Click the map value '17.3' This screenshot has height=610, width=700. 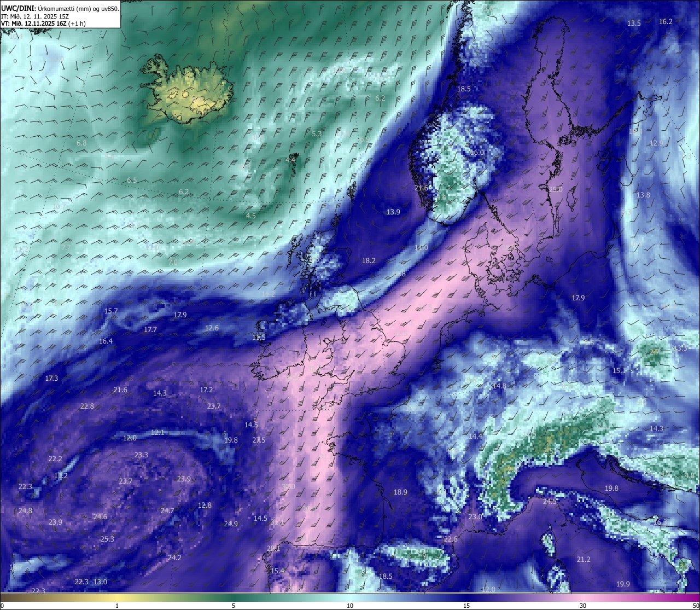(x=51, y=379)
